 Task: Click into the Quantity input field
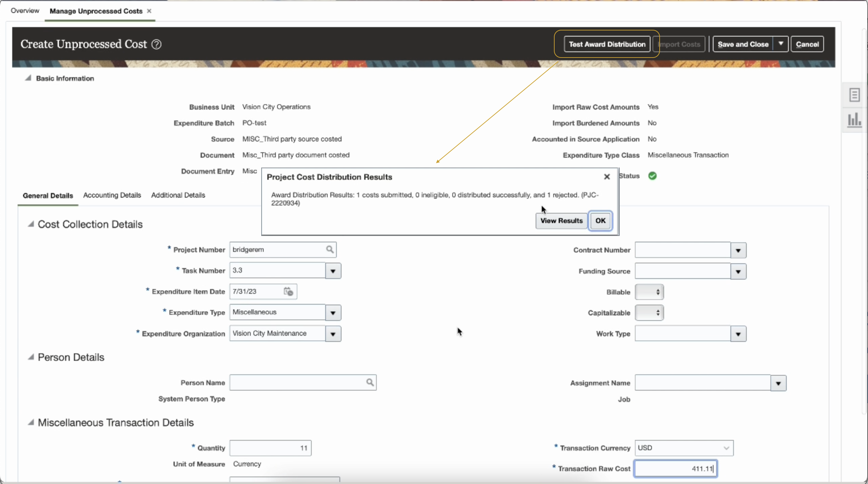(270, 448)
